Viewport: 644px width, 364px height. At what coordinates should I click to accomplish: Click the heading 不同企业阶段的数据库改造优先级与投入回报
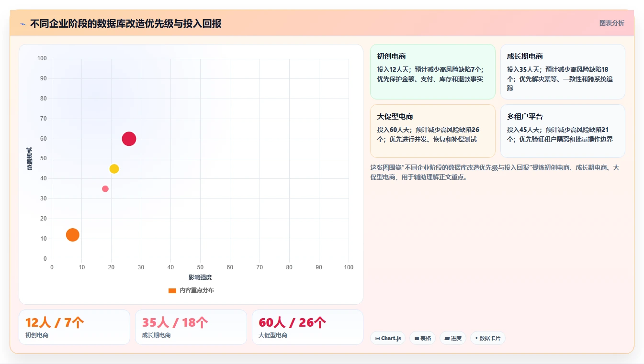pyautogui.click(x=126, y=24)
